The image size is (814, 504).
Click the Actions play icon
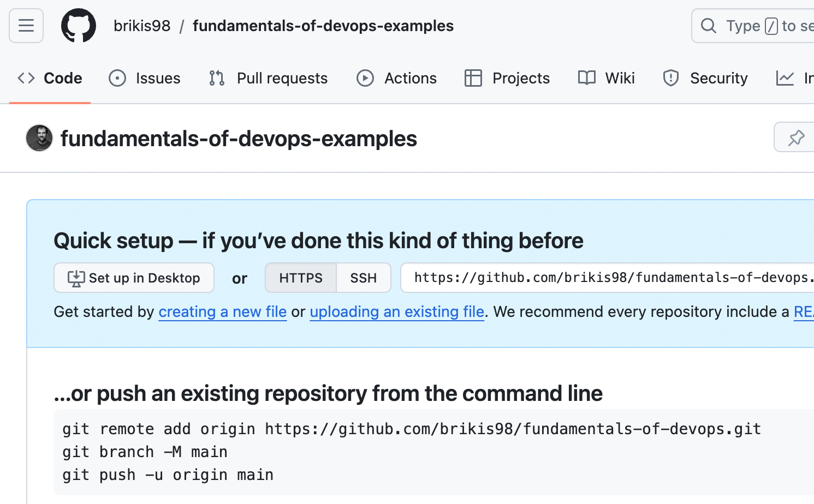click(x=365, y=78)
